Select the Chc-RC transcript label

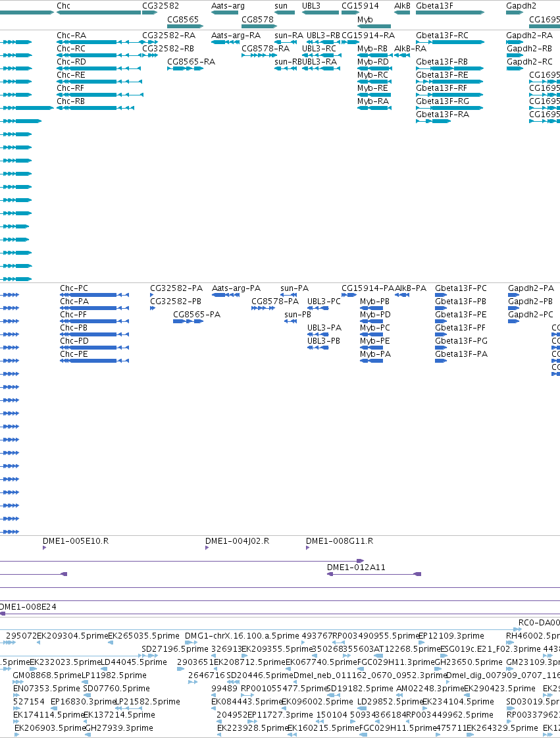[x=71, y=49]
